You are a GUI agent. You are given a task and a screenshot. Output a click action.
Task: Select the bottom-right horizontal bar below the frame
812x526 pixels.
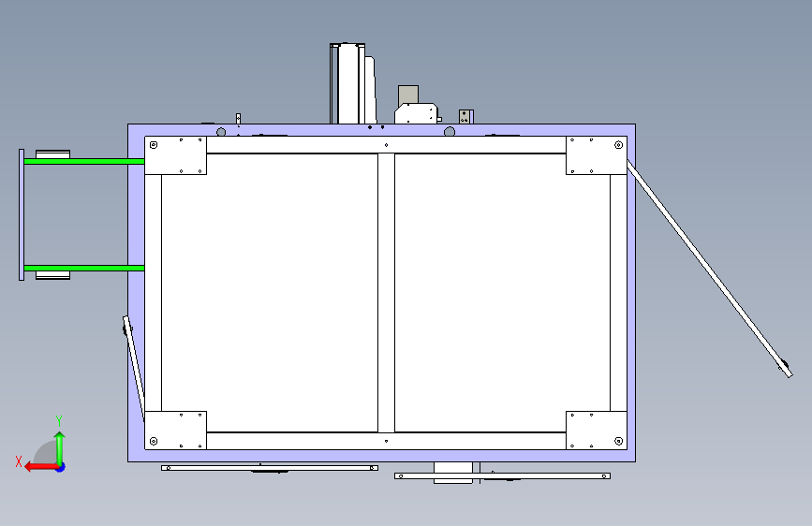click(x=502, y=475)
